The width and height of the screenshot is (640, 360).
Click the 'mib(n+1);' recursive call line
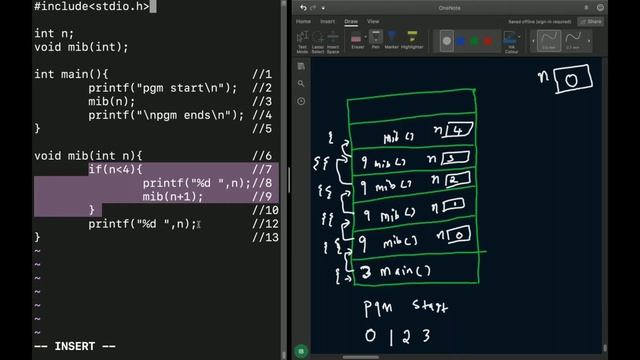173,197
